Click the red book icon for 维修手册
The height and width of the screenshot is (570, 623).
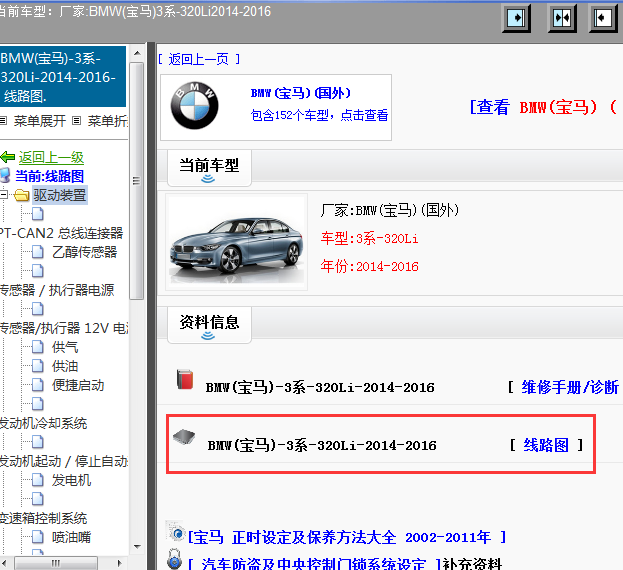(185, 379)
